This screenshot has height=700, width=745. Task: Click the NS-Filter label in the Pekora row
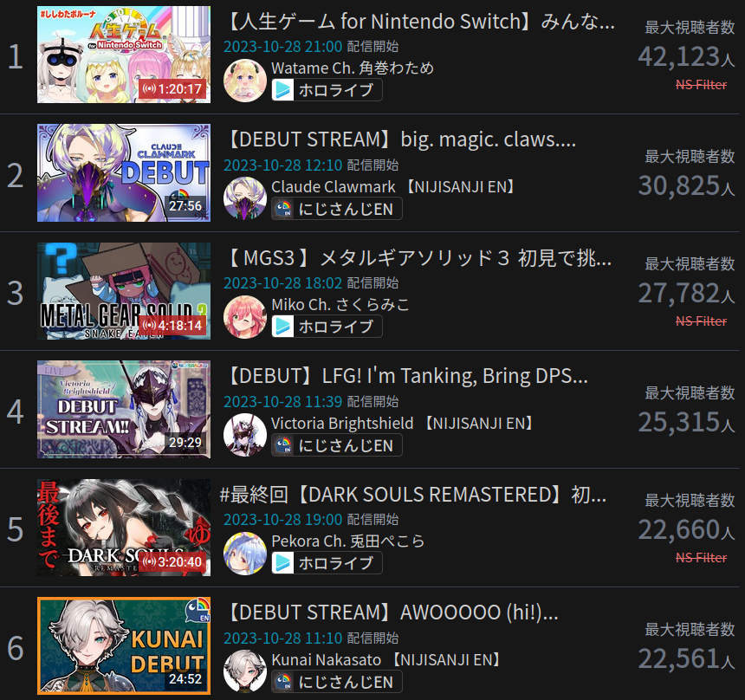pos(702,557)
